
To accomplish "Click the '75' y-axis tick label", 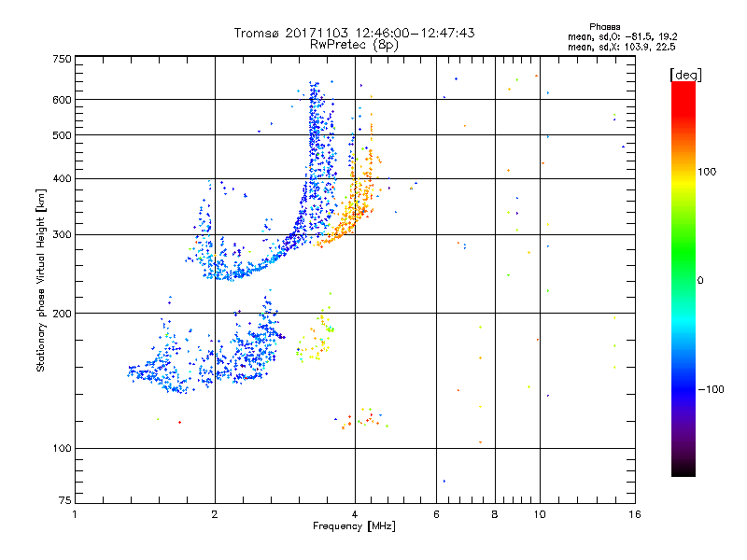I will click(x=65, y=500).
